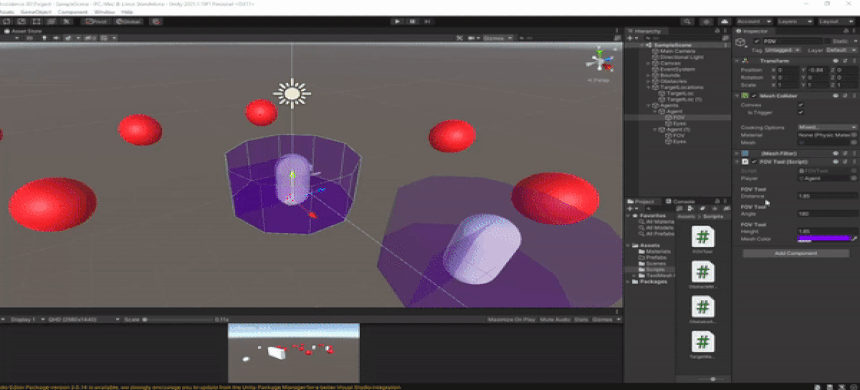The width and height of the screenshot is (860, 390).
Task: Toggle the Static checkbox
Action: tap(827, 41)
